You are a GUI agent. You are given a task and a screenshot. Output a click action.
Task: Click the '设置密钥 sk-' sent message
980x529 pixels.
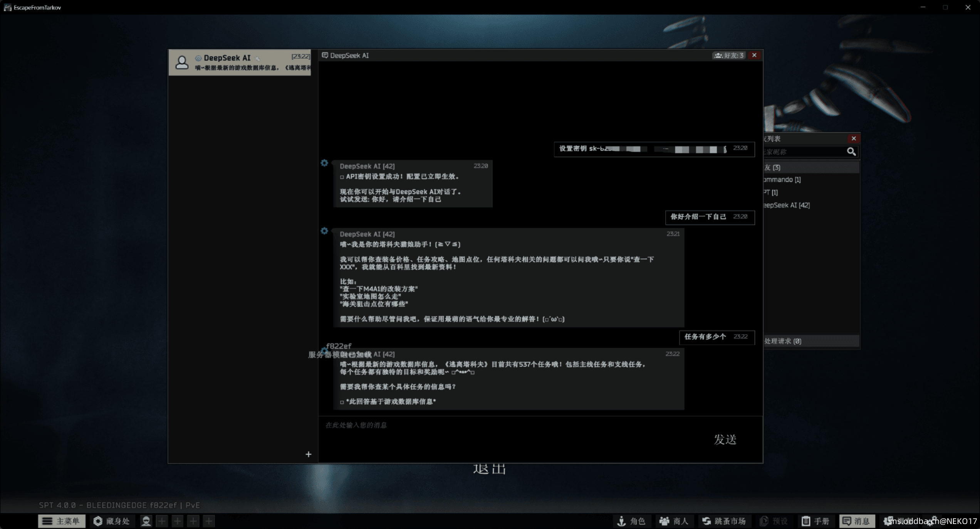click(654, 149)
